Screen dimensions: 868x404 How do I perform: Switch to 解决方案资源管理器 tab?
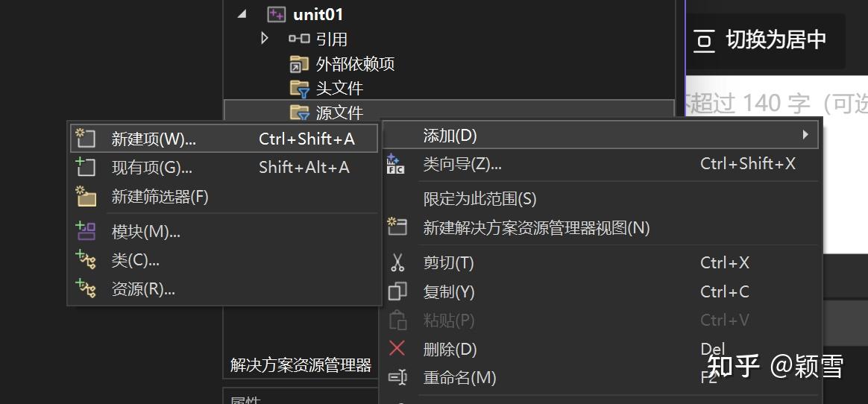pyautogui.click(x=301, y=365)
